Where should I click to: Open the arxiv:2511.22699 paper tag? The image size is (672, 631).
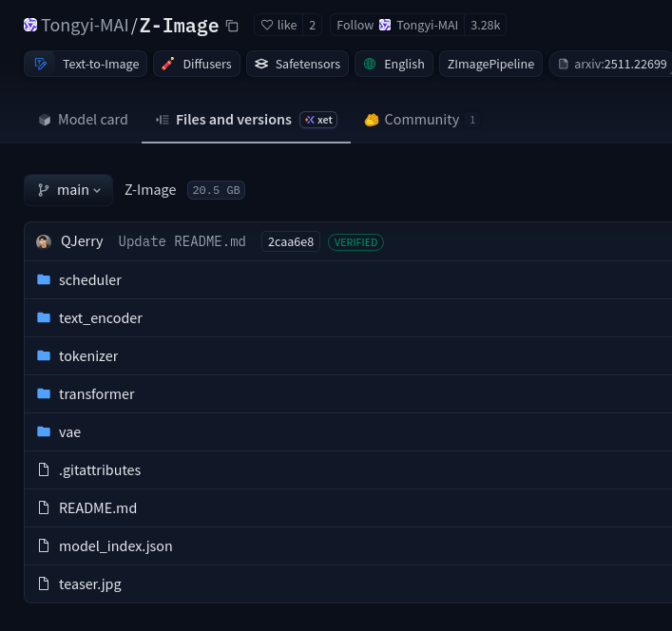click(611, 64)
